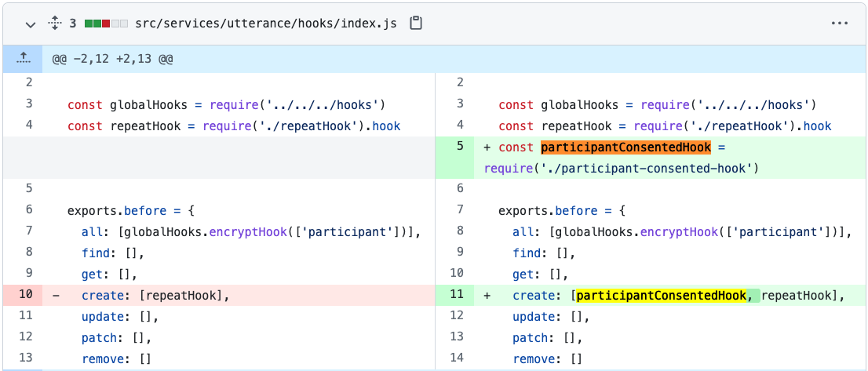Expand hidden lines above hunk header
868x371 pixels.
point(23,58)
